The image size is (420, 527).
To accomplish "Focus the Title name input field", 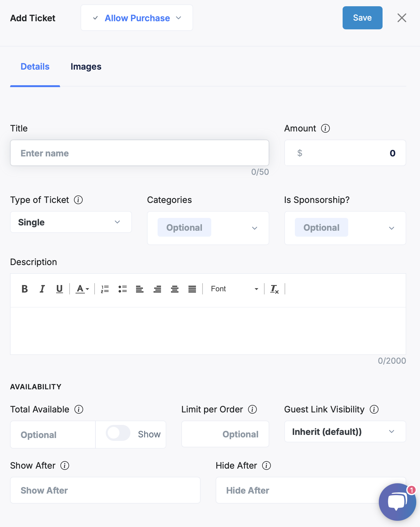I will click(x=140, y=153).
